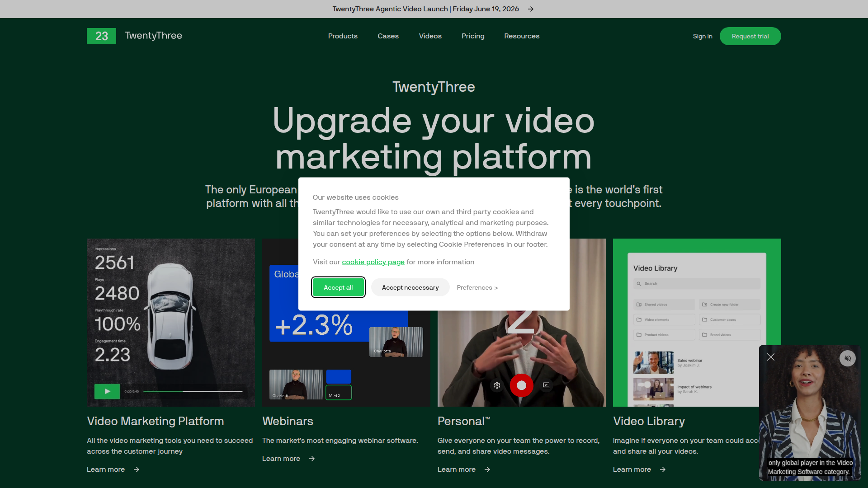Open the Product videos folder
Viewport: 868px width, 488px height.
point(664,335)
